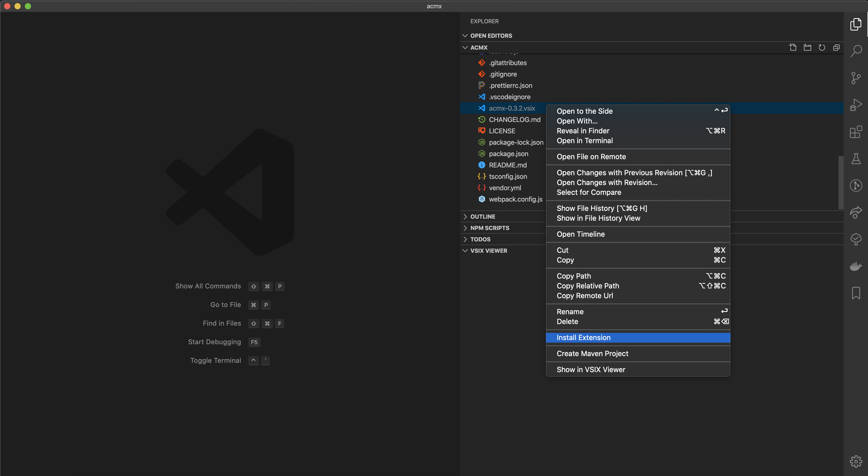This screenshot has height=476, width=868.
Task: Select Open to the Side menu entry
Action: [x=638, y=111]
